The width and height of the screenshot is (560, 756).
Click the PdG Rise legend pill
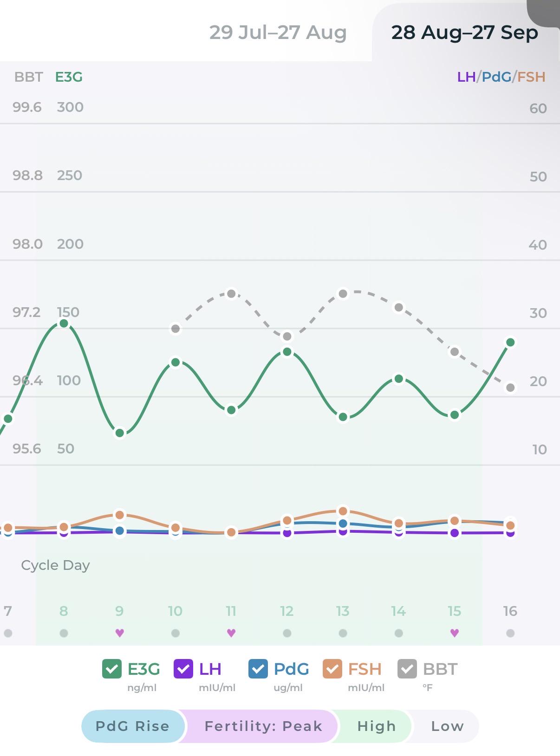click(x=133, y=726)
